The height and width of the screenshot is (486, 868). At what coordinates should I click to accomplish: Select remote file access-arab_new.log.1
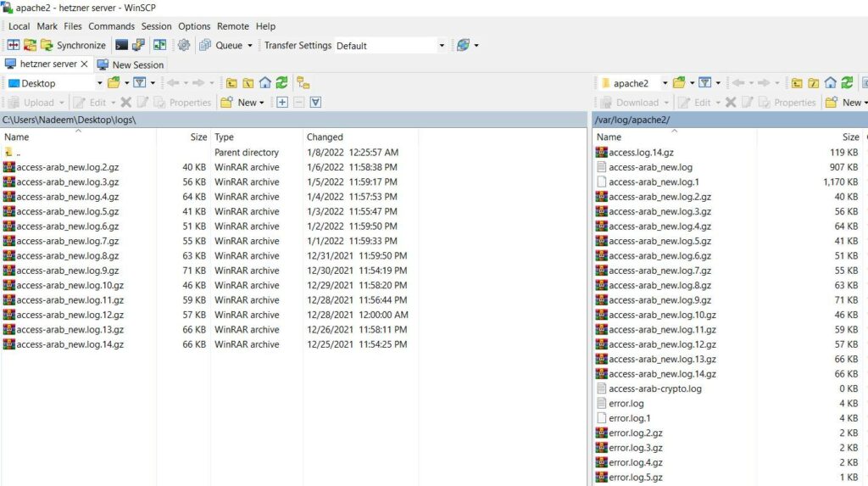(730, 182)
